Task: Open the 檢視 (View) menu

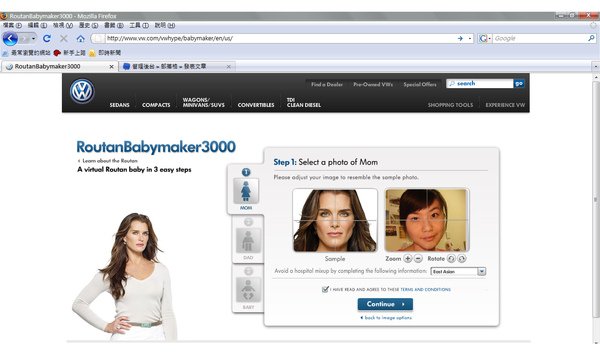Action: click(63, 25)
